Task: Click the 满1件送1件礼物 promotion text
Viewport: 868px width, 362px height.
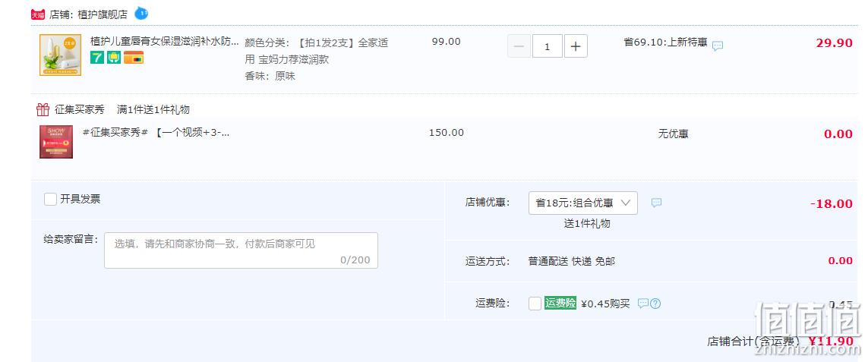Action: click(x=153, y=109)
